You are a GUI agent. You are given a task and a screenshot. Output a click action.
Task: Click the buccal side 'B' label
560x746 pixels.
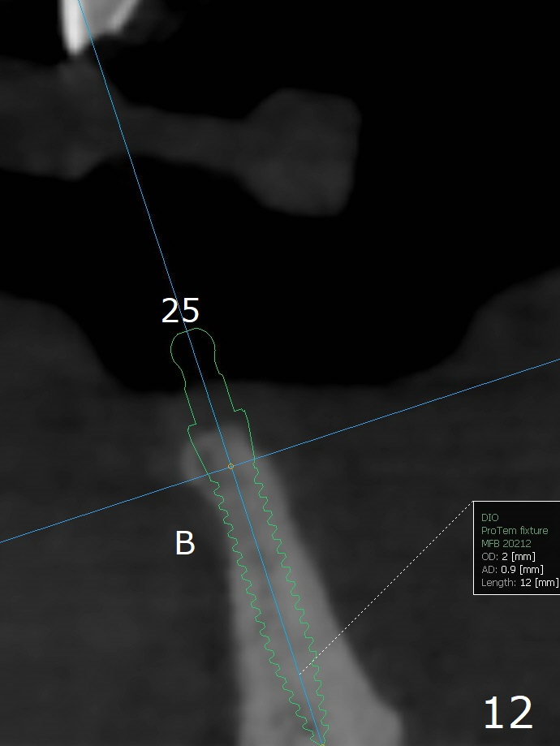185,543
